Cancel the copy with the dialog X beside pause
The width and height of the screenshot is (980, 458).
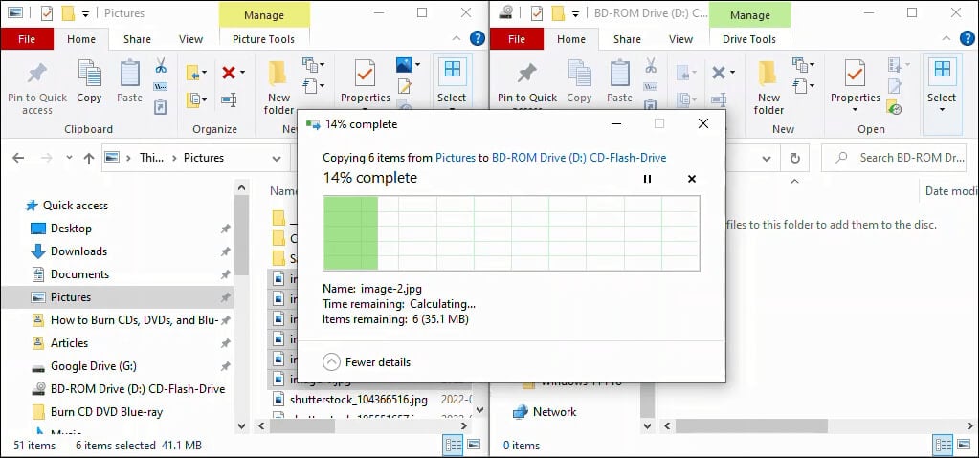[692, 179]
